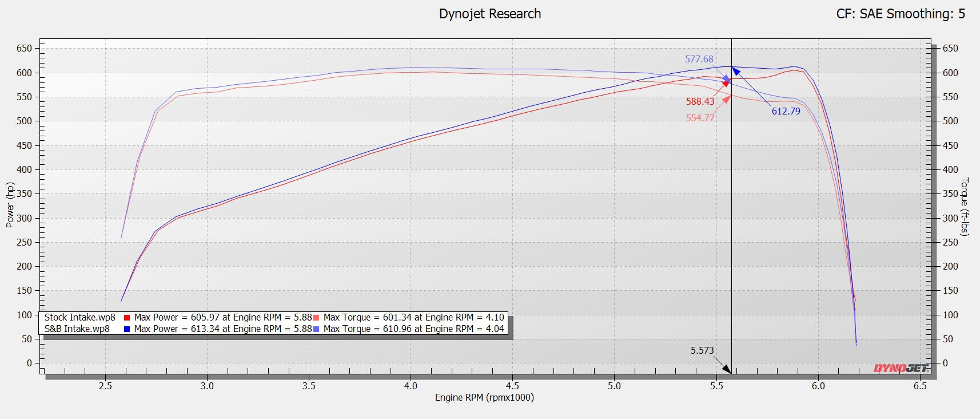980x419 pixels.
Task: Click the light blue S&B Max Torque swatch
Action: [316, 329]
